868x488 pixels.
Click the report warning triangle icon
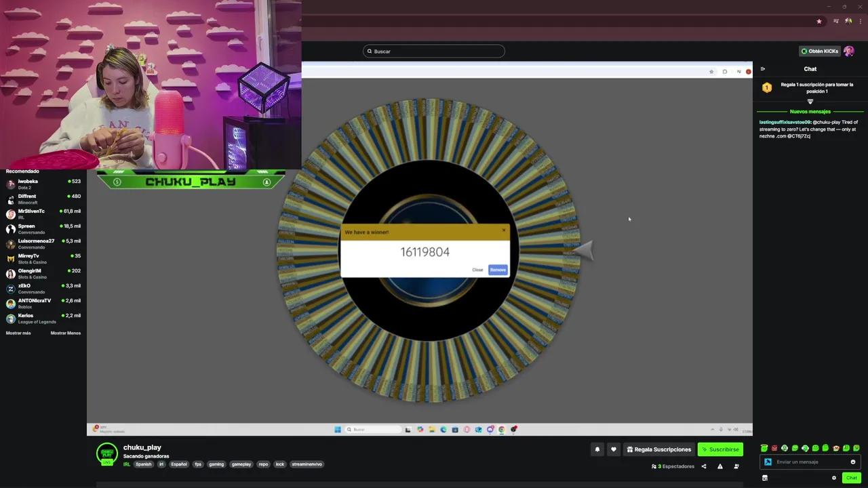pos(720,466)
